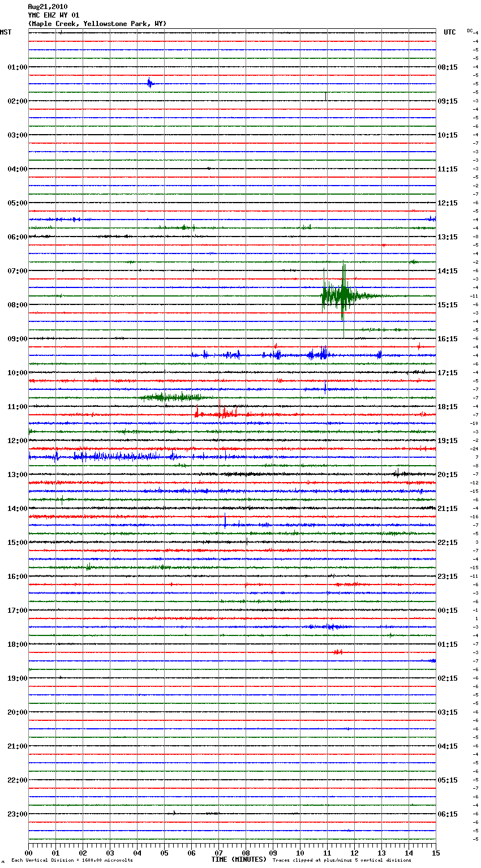481x868 pixels.
Task: Select the '09:00' MST hour label
Action: pyautogui.click(x=18, y=339)
